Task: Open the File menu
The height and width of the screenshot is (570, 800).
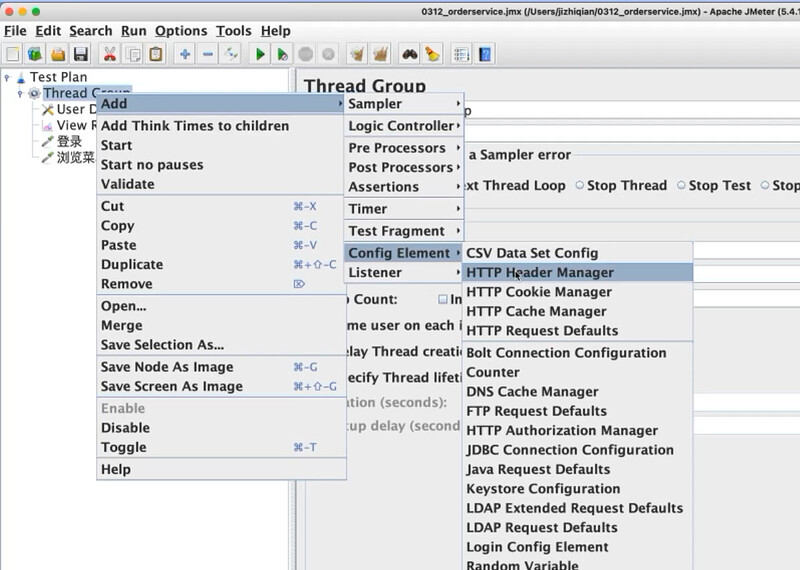Action: [15, 31]
